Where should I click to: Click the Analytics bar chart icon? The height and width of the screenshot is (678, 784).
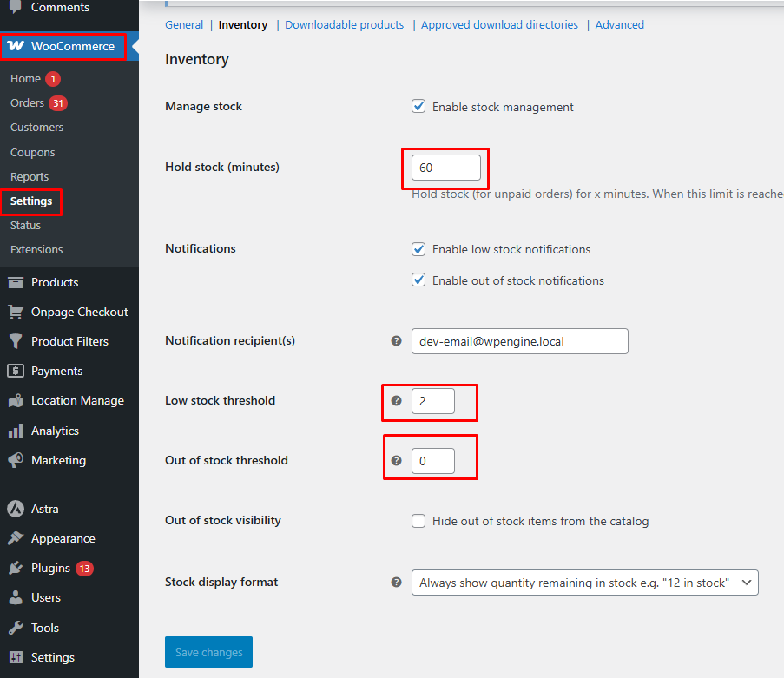coord(15,431)
